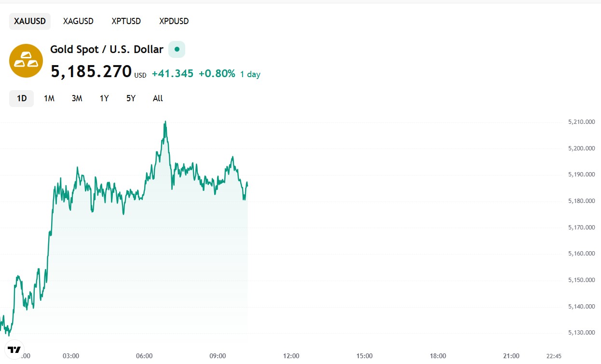Switch to the 3M chart period
The image size is (601, 364).
(76, 98)
